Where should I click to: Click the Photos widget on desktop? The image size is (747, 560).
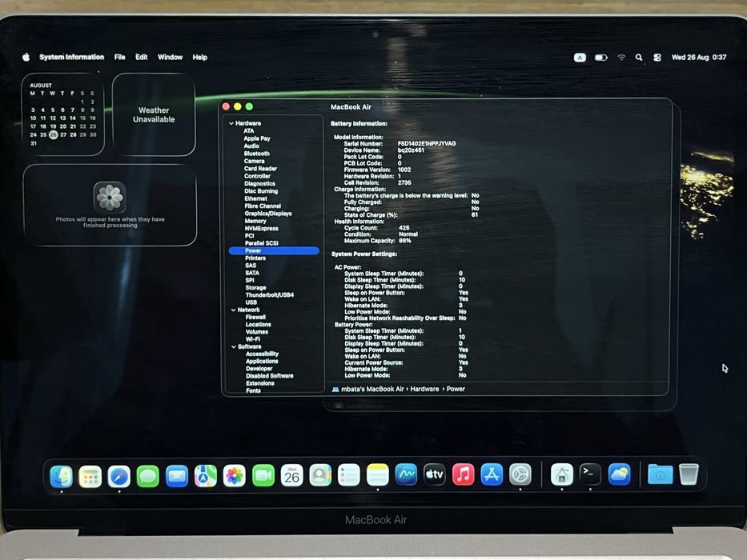point(110,205)
